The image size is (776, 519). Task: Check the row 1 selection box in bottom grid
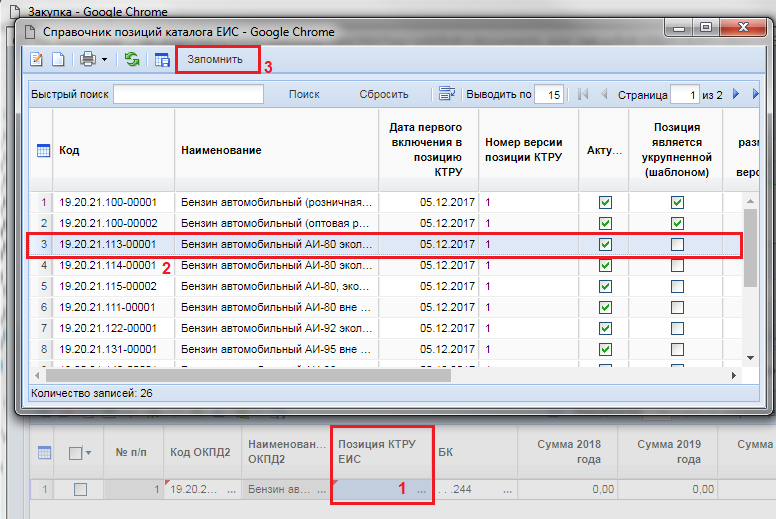(x=81, y=489)
